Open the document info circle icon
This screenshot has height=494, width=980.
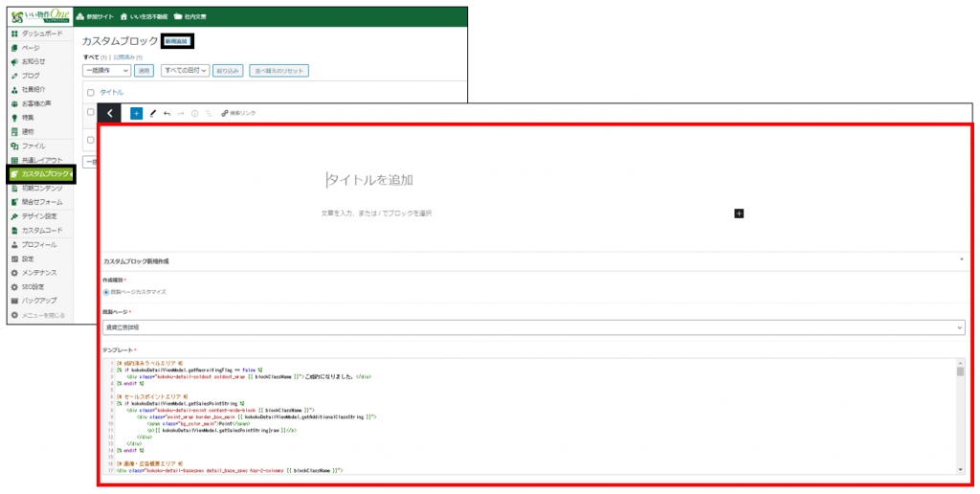pos(195,113)
